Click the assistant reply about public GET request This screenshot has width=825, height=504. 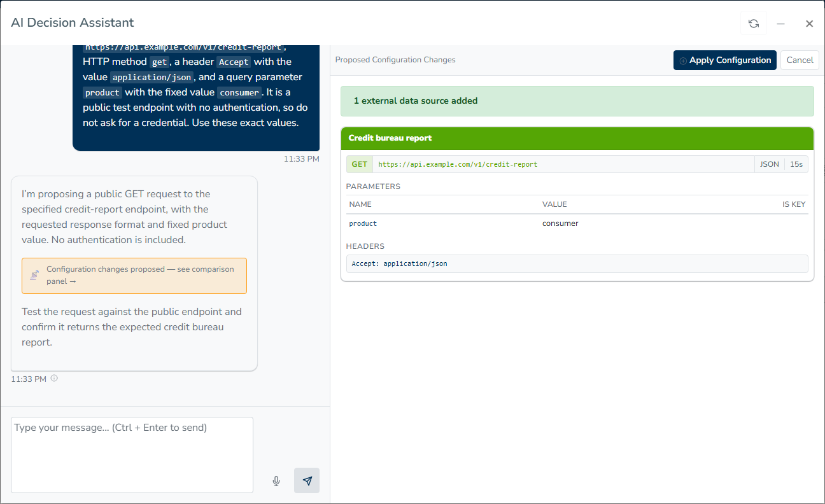[134, 274]
